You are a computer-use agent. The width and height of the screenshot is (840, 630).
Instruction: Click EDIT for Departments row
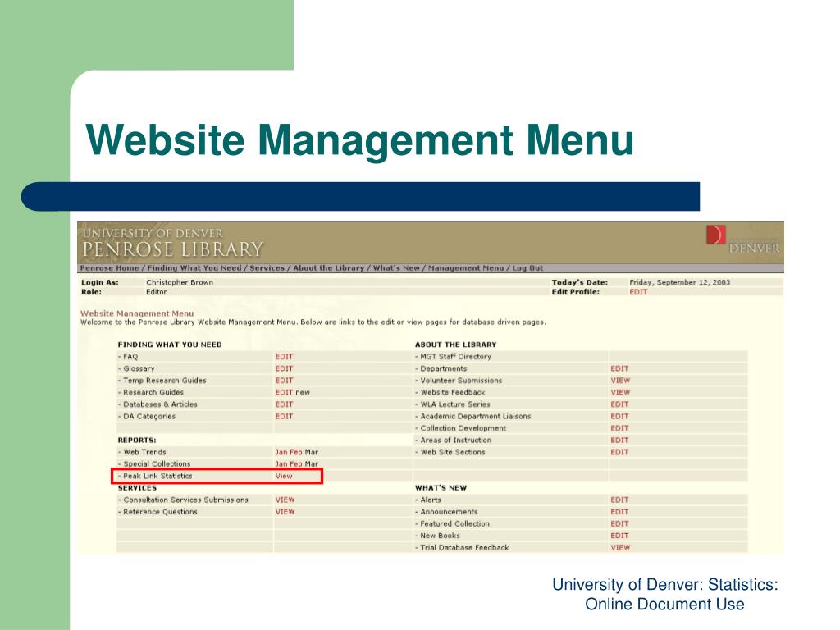619,368
